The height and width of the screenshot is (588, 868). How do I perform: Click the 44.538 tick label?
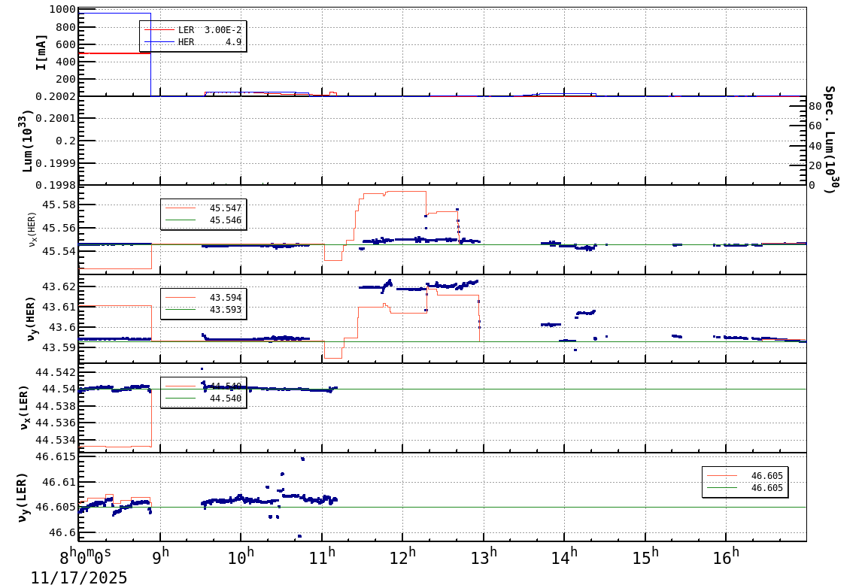tap(56, 406)
